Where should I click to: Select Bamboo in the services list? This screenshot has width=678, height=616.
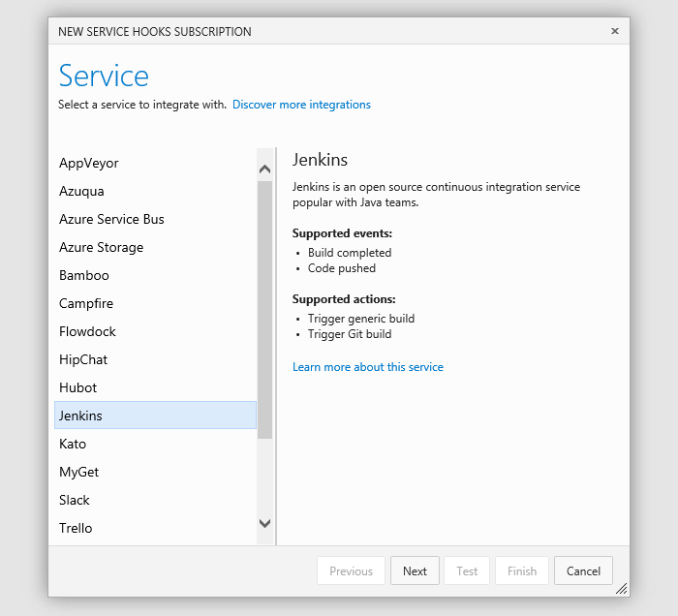pyautogui.click(x=155, y=275)
